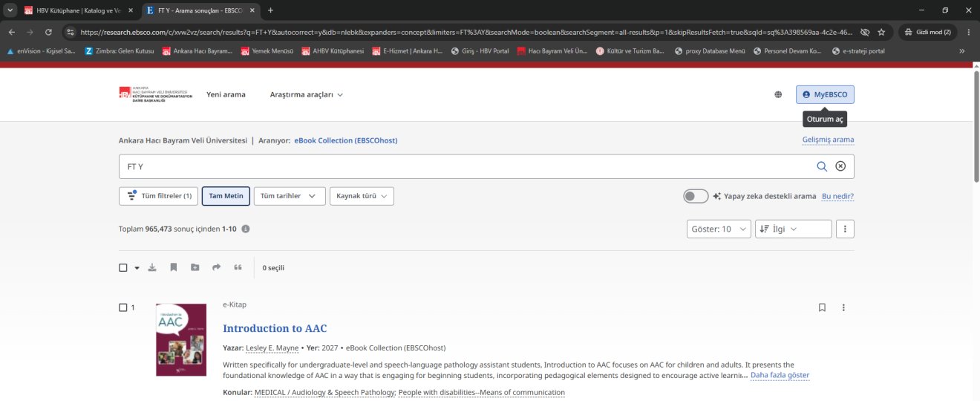Bookmark the Introduction to AAC result

click(x=822, y=307)
